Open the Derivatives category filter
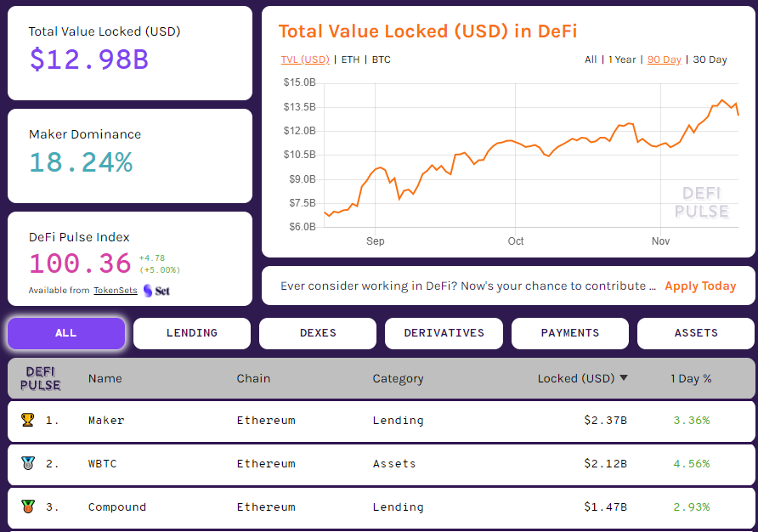 pos(444,333)
